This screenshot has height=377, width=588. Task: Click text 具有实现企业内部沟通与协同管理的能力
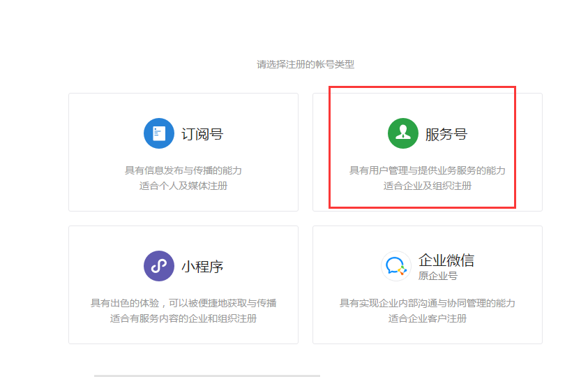point(428,303)
